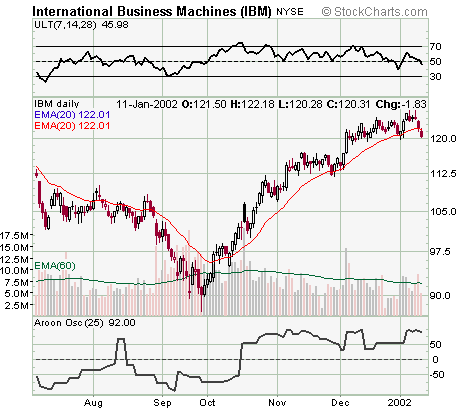Click the 10.0M volume axis label
460x414 pixels.
click(14, 270)
